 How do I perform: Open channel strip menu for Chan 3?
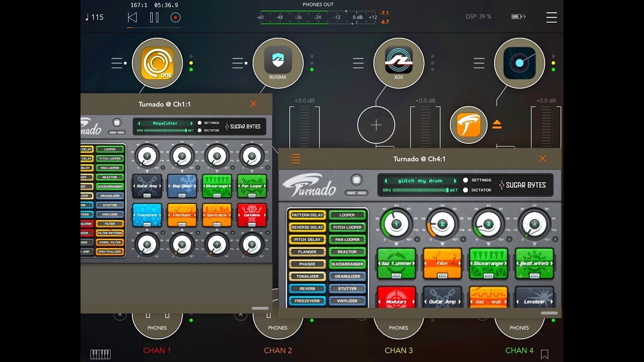tap(358, 63)
